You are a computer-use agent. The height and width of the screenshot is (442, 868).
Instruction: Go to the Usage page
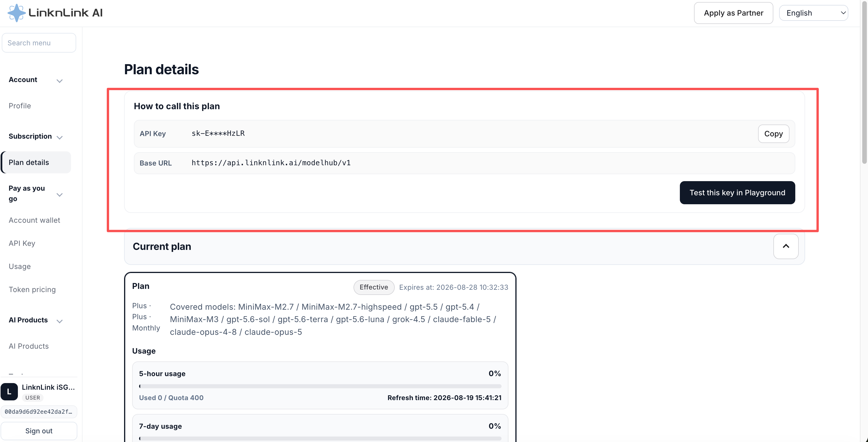(x=20, y=266)
